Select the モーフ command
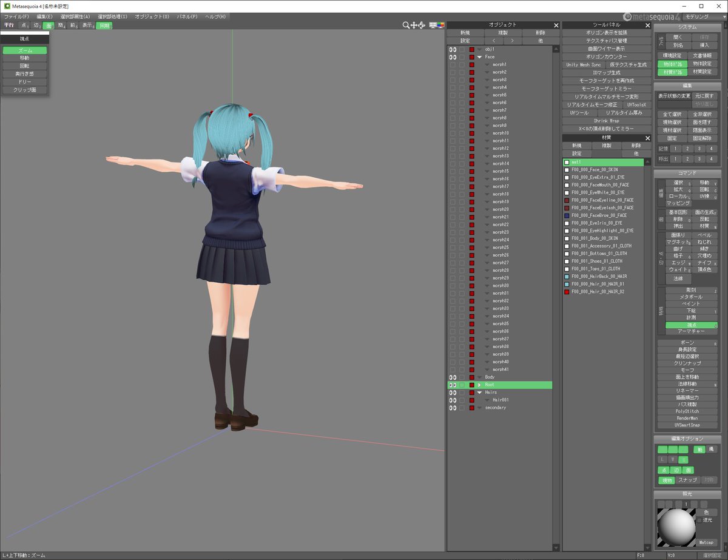This screenshot has width=728, height=560. click(x=687, y=370)
